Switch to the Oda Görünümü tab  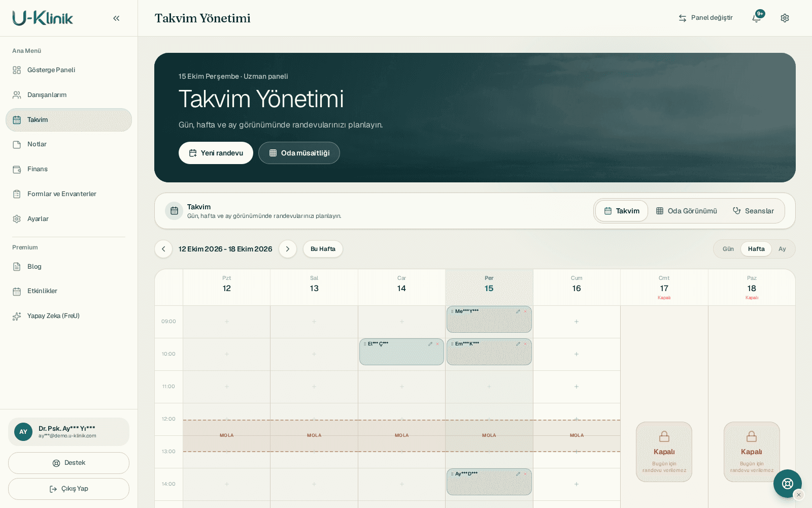[686, 211]
